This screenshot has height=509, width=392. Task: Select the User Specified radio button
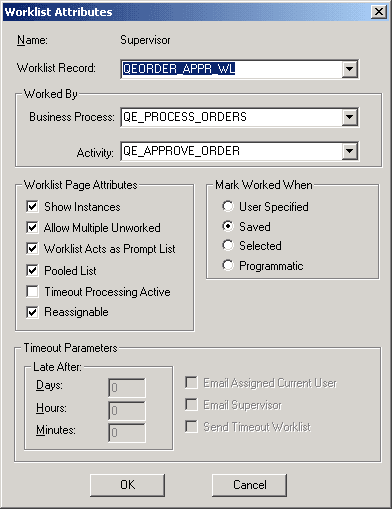tap(228, 206)
